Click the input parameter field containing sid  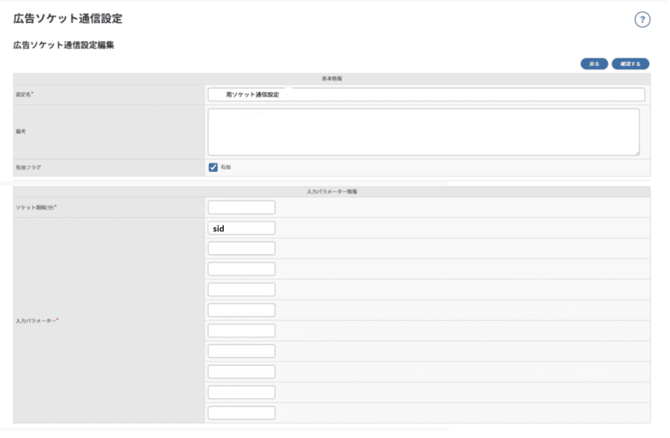[x=241, y=228]
